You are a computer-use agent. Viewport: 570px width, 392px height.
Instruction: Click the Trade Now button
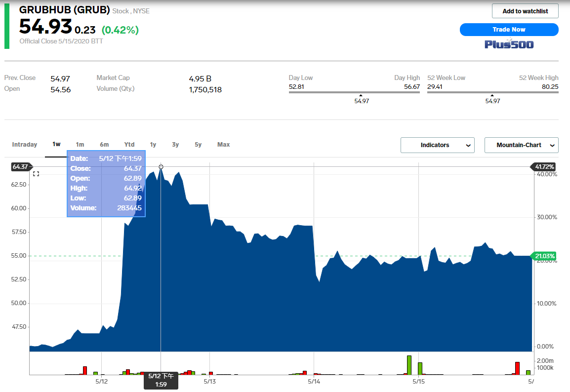coord(509,30)
